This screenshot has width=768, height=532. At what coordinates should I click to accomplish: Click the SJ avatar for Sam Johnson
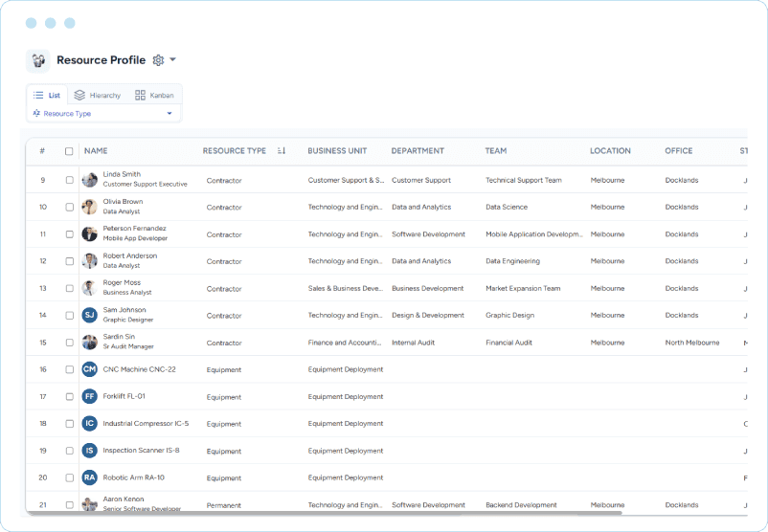pyautogui.click(x=89, y=315)
